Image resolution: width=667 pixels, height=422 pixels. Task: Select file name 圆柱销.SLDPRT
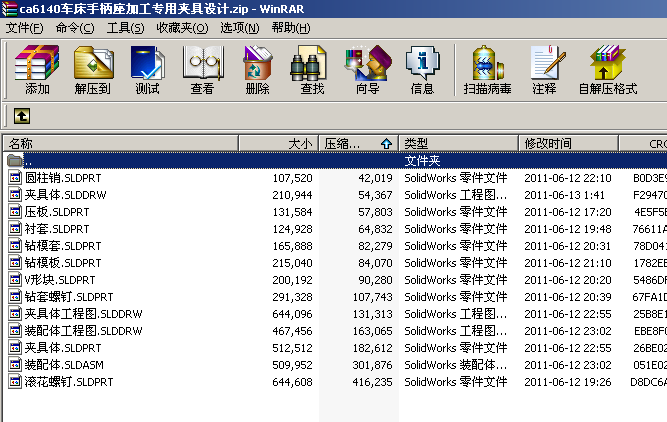63,178
